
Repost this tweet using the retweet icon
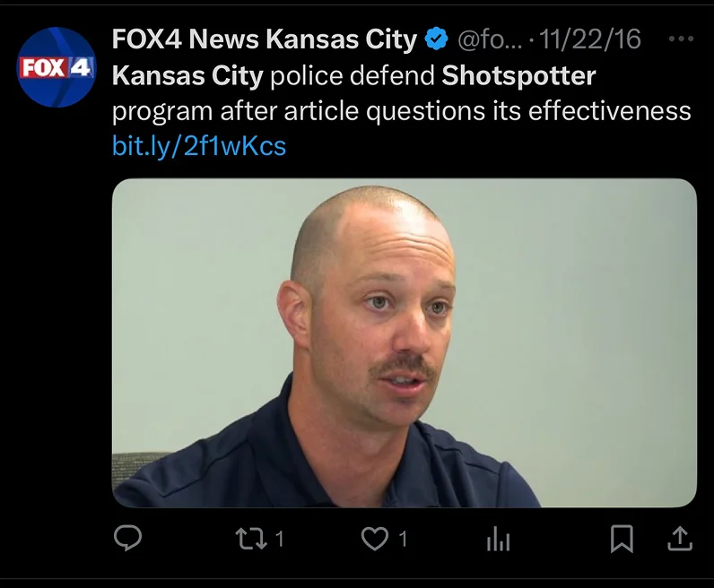pyautogui.click(x=251, y=539)
